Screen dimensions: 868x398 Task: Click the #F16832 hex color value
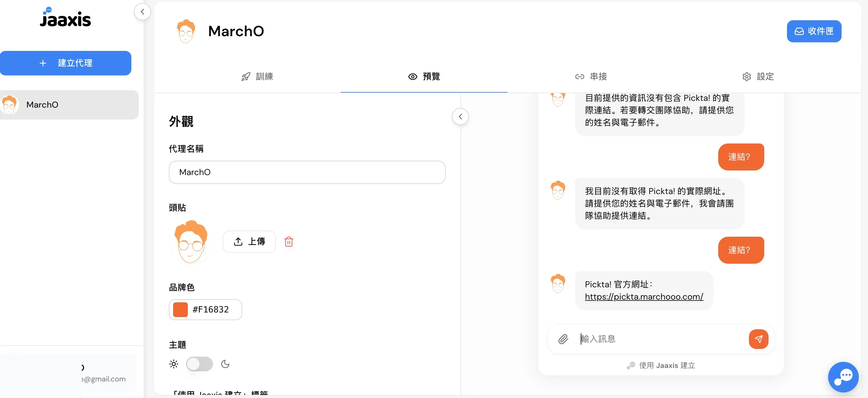coord(211,309)
